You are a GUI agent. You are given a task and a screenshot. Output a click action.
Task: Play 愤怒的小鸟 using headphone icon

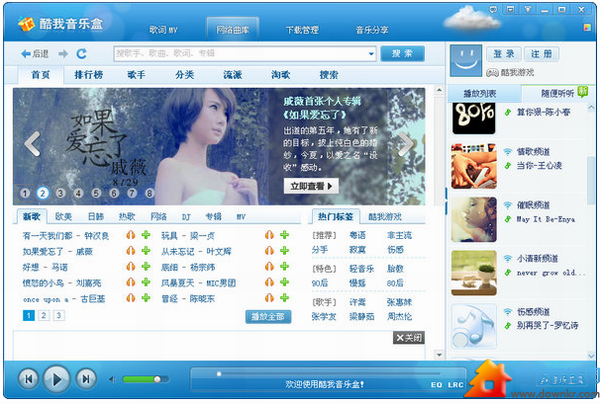131,282
